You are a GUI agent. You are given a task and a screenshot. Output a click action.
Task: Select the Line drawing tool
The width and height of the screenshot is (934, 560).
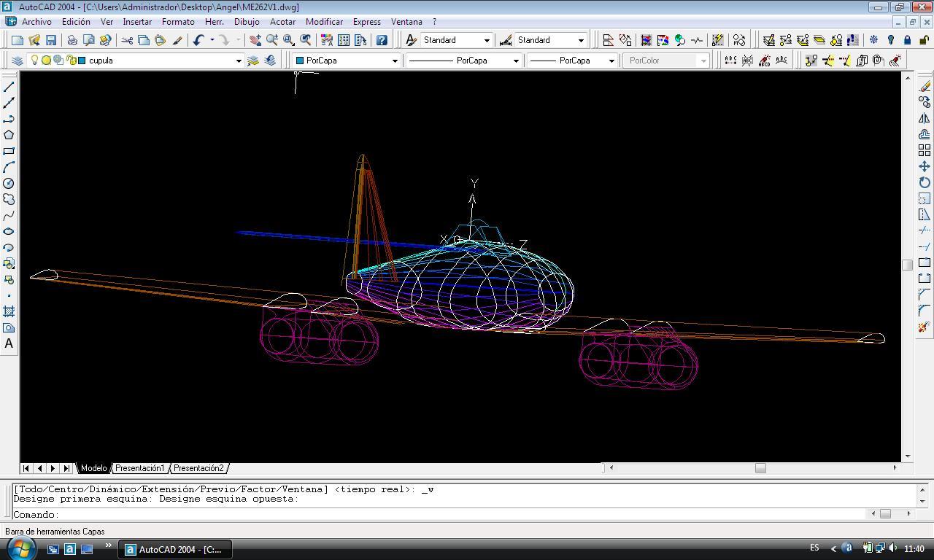pos(9,87)
